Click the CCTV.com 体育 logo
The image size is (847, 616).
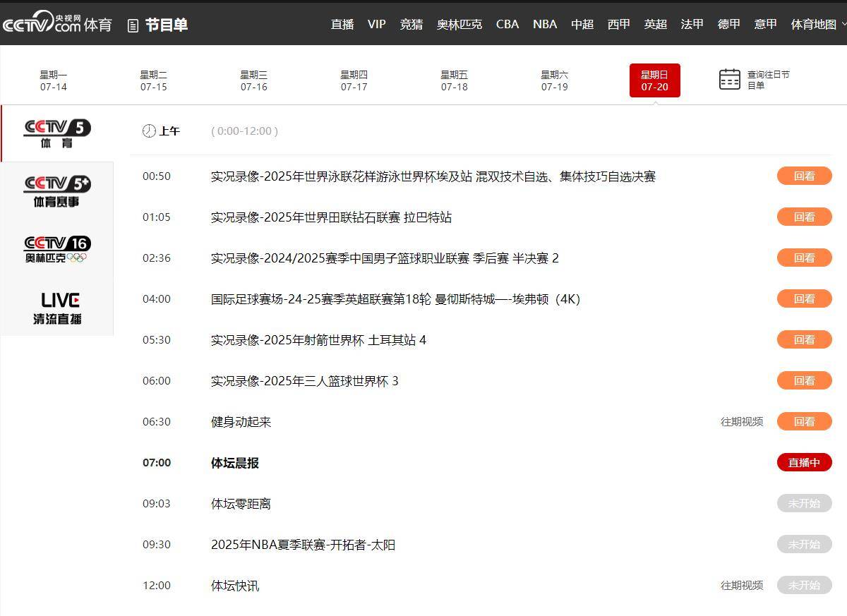click(57, 23)
